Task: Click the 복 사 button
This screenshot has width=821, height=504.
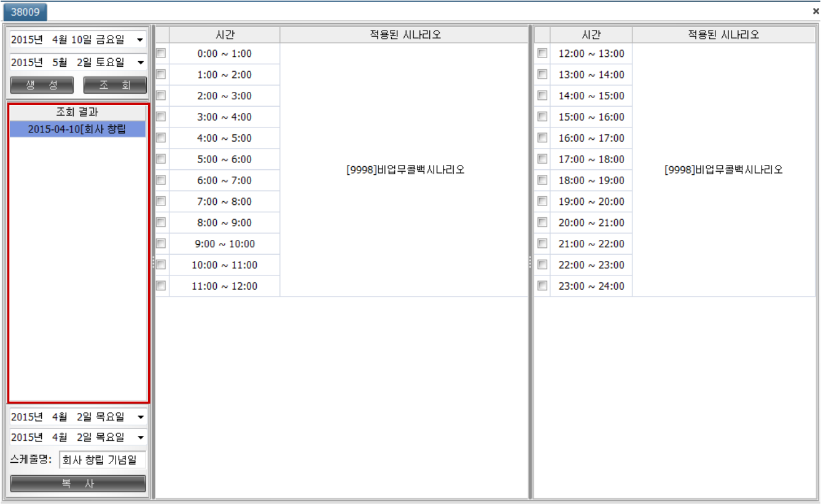Action: coord(78,484)
